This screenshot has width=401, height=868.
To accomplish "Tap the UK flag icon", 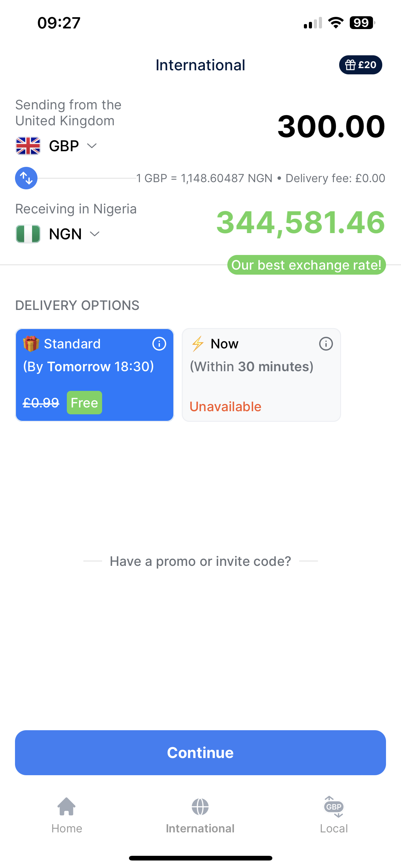I will point(28,146).
